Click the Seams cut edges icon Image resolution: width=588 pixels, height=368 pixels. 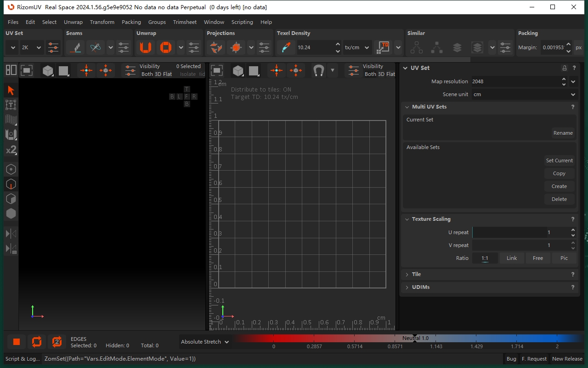75,47
